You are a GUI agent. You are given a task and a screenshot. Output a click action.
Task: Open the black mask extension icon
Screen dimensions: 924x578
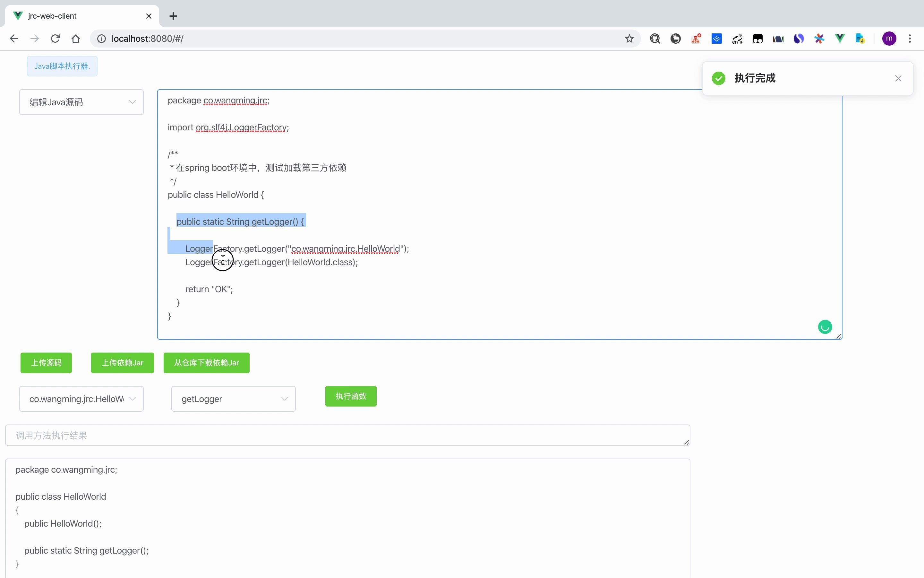click(x=758, y=39)
